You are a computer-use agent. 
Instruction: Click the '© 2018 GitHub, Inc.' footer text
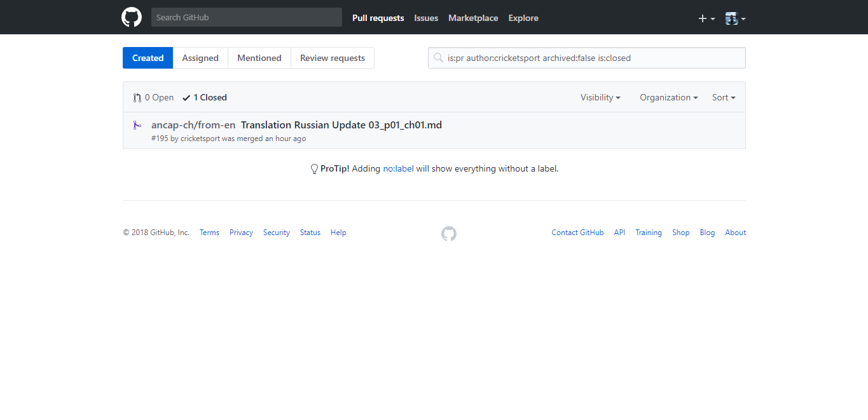[156, 233]
